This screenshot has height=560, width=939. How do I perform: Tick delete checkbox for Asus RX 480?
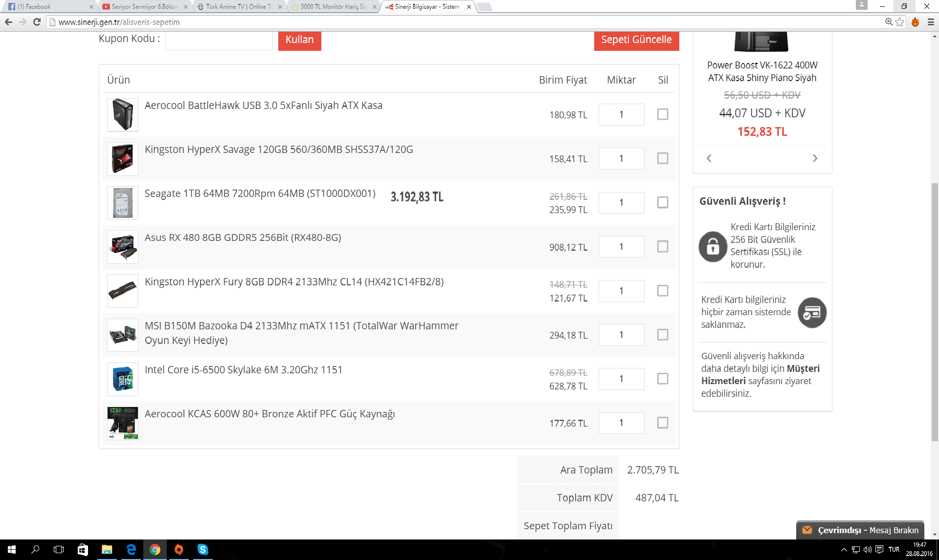(x=663, y=247)
